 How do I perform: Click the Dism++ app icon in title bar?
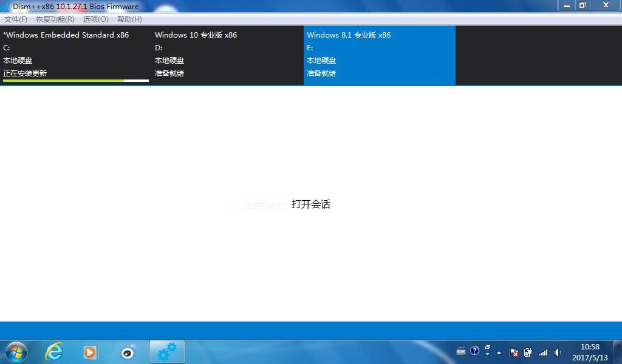click(5, 6)
